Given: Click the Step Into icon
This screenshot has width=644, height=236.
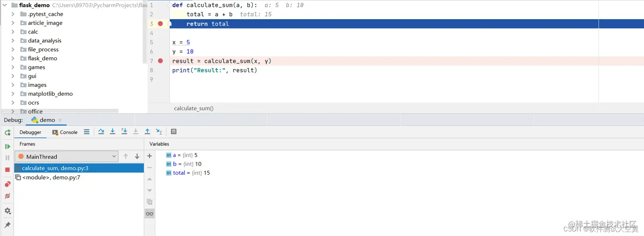Looking at the screenshot, I should pyautogui.click(x=112, y=132).
